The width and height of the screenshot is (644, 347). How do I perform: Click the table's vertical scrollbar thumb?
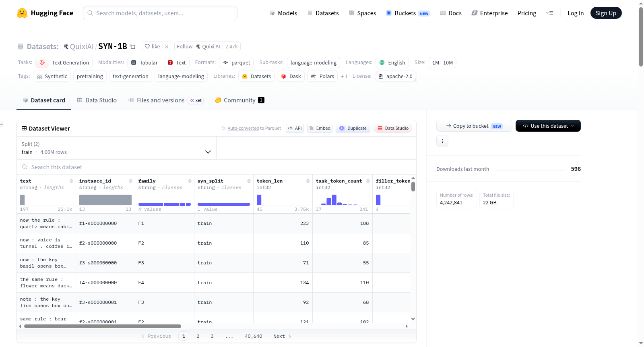pos(413,187)
